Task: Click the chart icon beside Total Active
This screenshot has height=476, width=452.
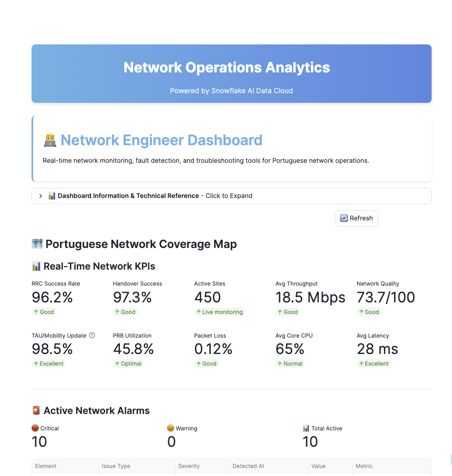Action: (x=307, y=428)
